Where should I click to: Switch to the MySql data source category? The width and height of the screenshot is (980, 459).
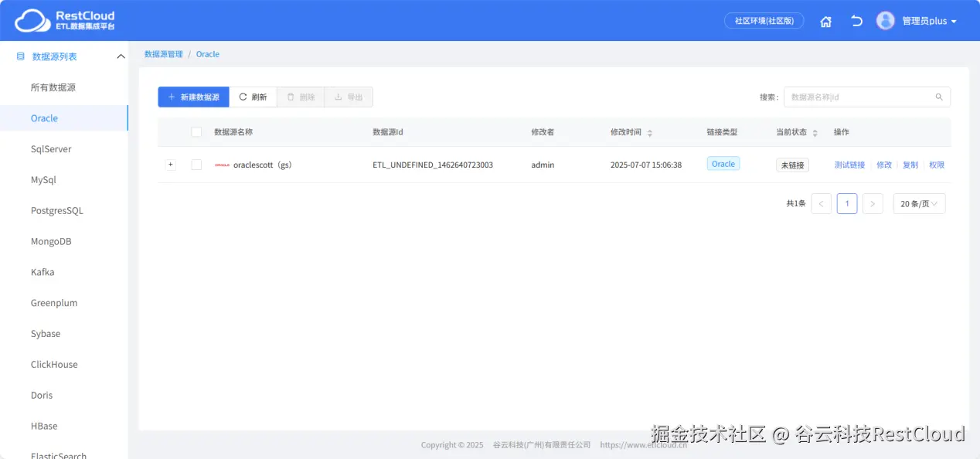click(42, 179)
